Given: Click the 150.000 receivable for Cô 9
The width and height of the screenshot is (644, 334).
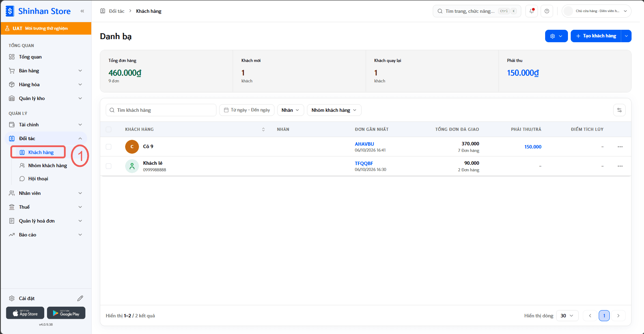Looking at the screenshot, I should pyautogui.click(x=533, y=147).
